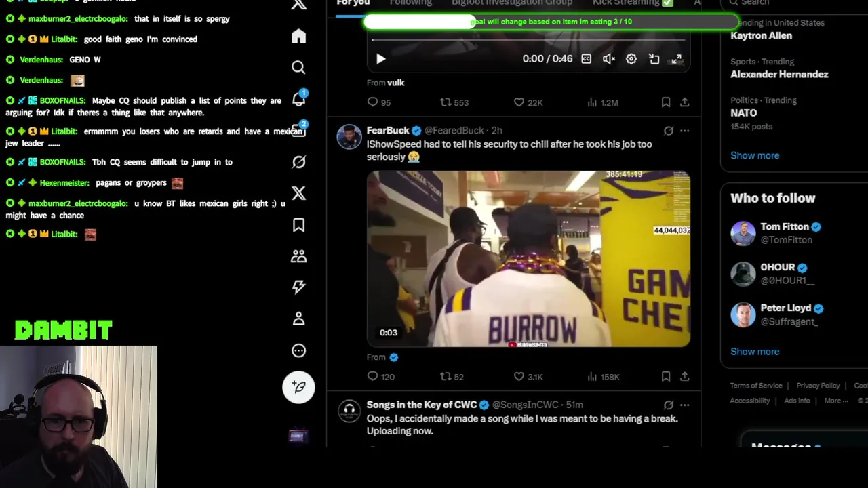Reply to FearBuck post with 120 replies
868x488 pixels.
coord(380,377)
